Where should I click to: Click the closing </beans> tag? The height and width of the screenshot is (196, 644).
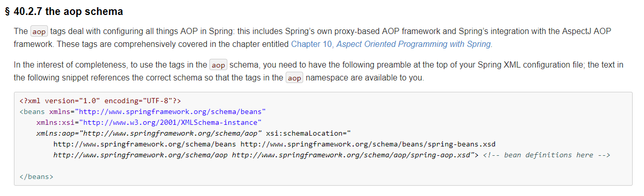37,176
